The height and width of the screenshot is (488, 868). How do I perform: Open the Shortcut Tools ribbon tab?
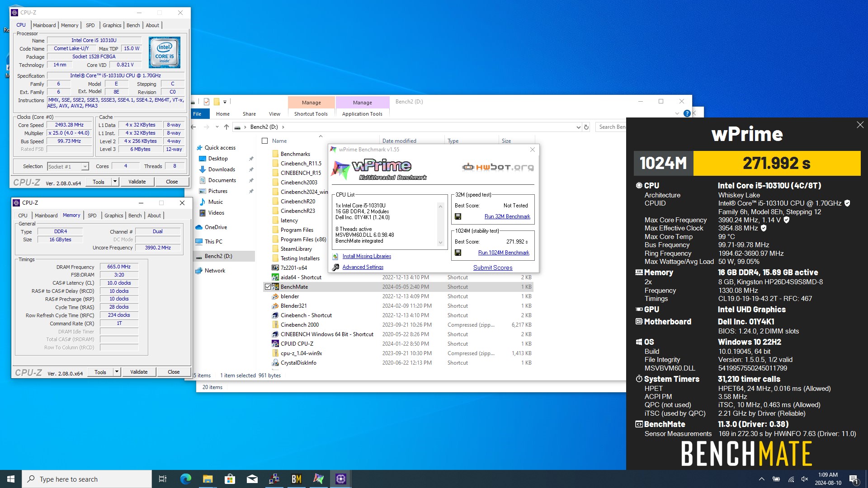click(x=311, y=114)
